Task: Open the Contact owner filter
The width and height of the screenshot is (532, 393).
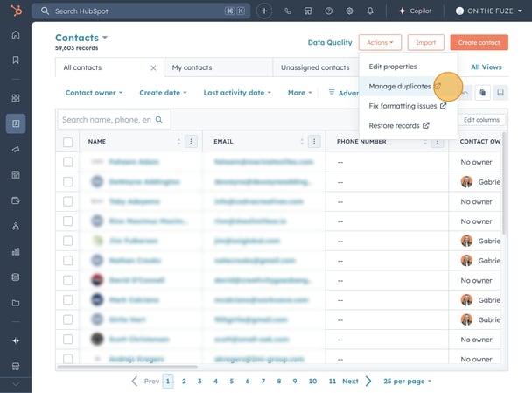Action: [x=94, y=93]
